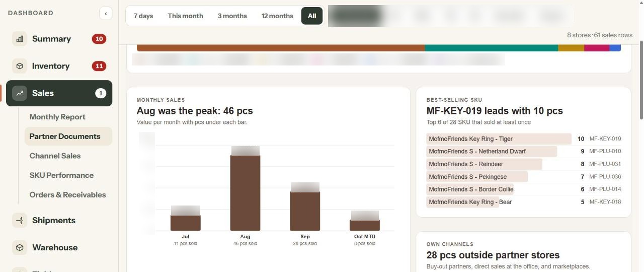
Task: Click the MofmoFriends Key Ring - Tiger row
Action: point(524,139)
